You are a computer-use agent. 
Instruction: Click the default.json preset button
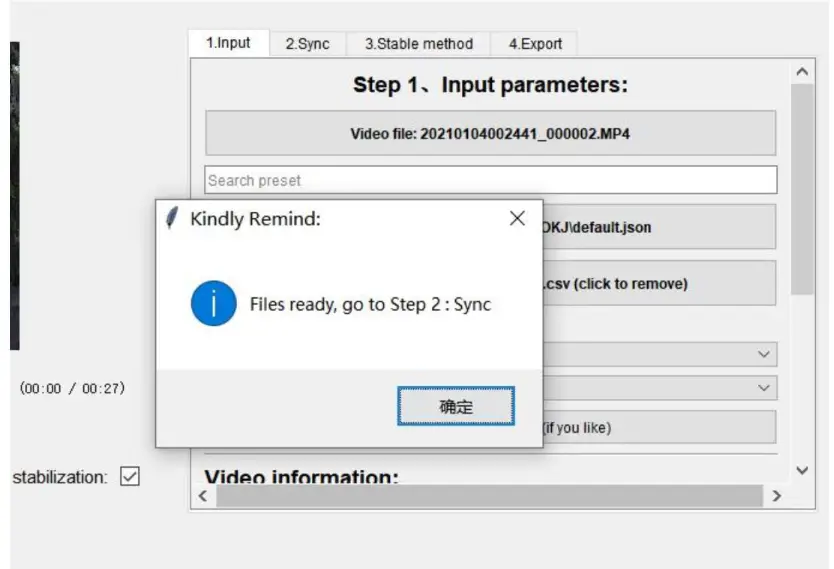658,227
